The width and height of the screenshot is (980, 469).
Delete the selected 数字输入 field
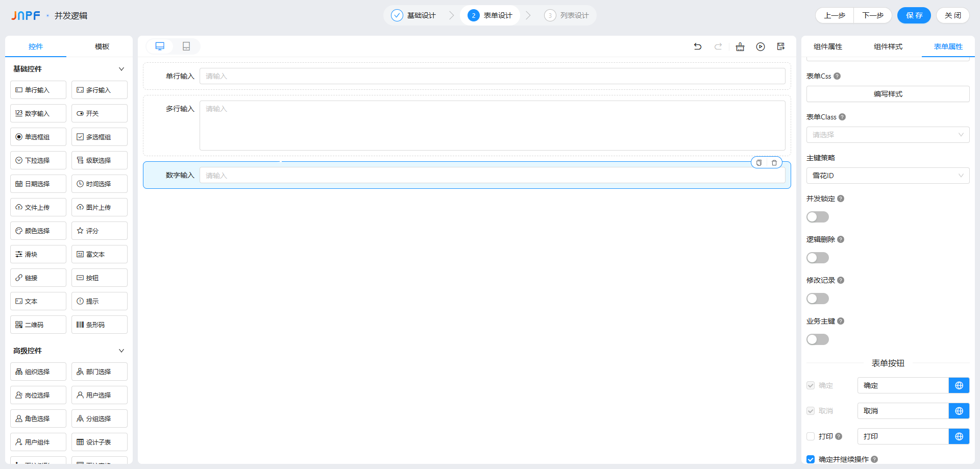click(x=774, y=163)
